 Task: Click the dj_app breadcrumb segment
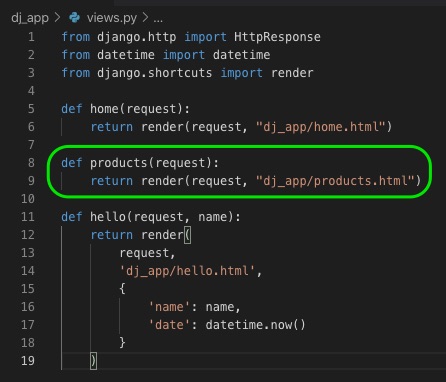pos(30,18)
